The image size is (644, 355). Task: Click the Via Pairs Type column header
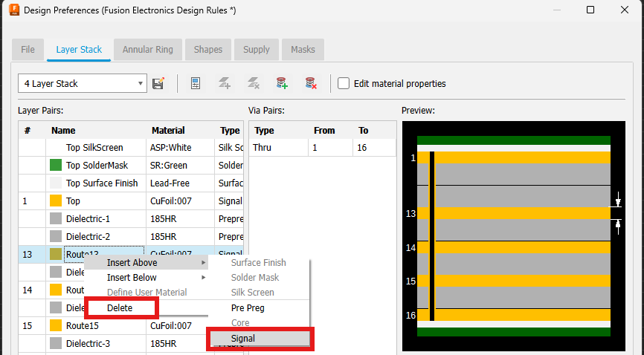click(x=278, y=131)
